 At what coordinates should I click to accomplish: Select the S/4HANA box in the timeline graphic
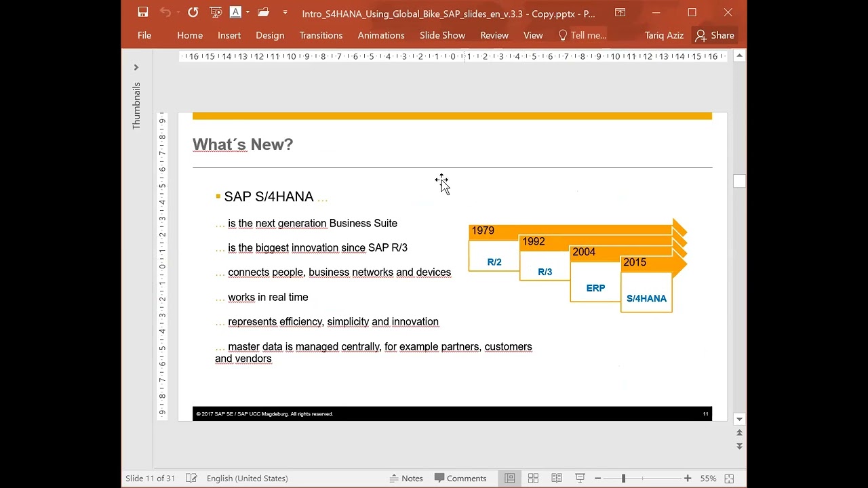[646, 293]
